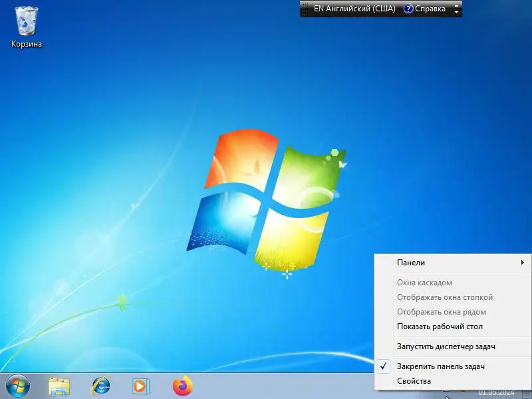Image resolution: width=532 pixels, height=399 pixels.
Task: Open the Windows Start orb
Action: [x=18, y=386]
